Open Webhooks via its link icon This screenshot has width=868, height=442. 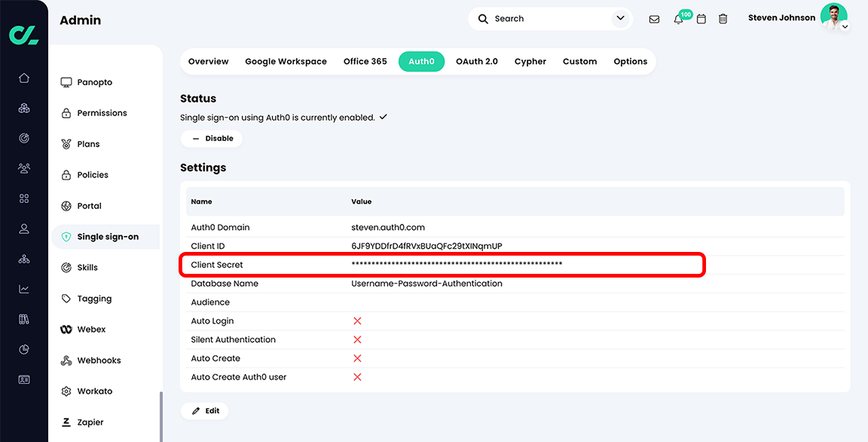[x=66, y=360]
